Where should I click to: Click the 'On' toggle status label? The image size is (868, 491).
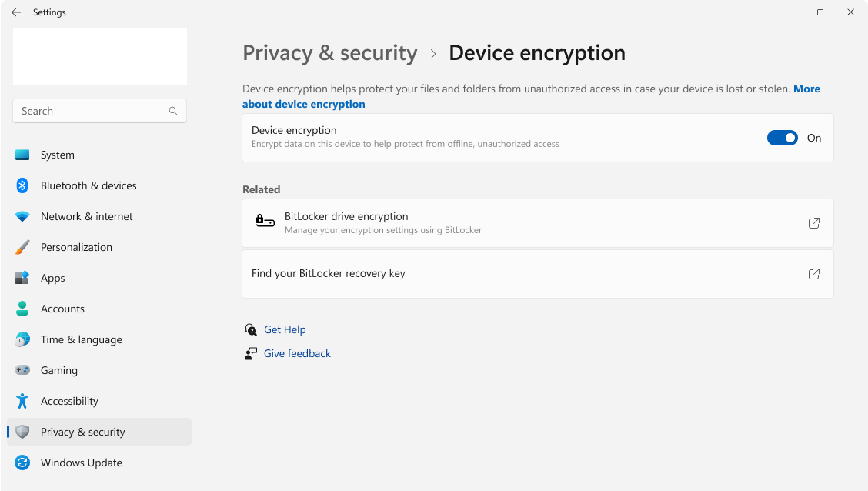click(x=814, y=138)
